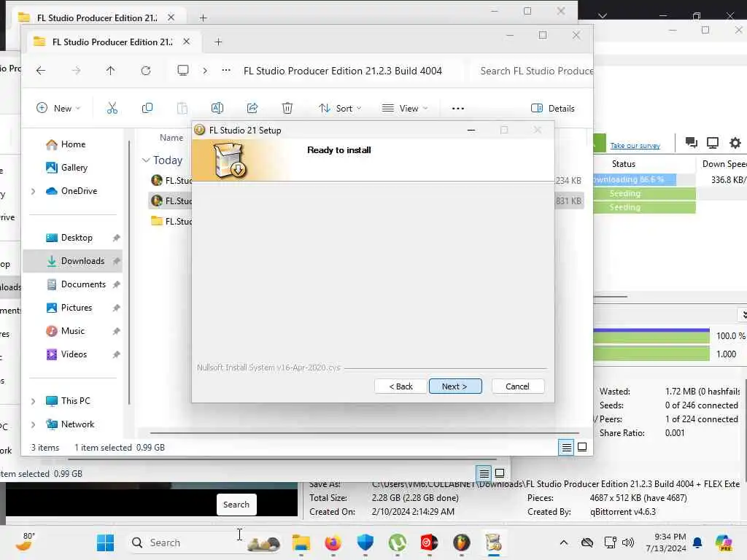
Task: Select the first Seeding torrent row
Action: coord(644,193)
